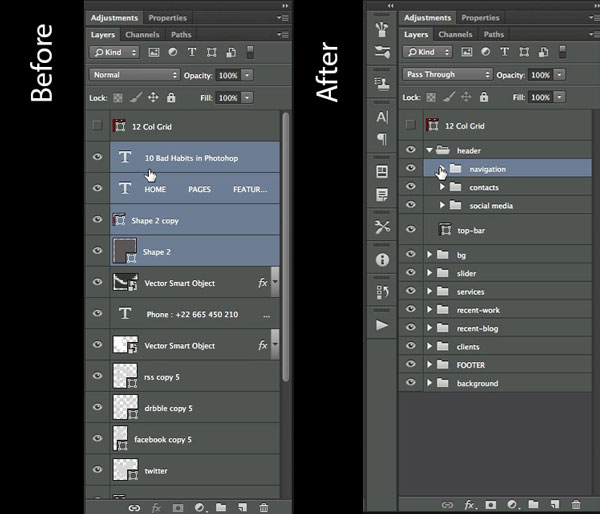Click the link layers icon in the Before panel

[134, 507]
